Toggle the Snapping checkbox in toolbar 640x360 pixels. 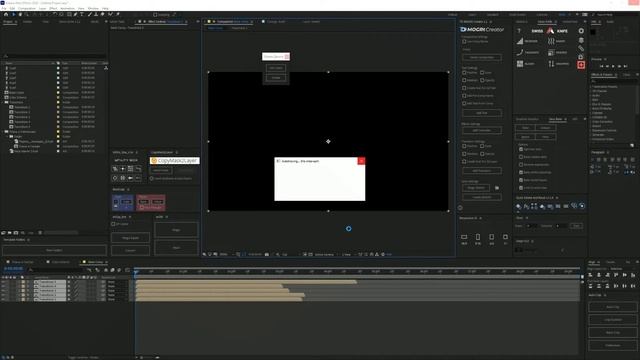(155, 15)
